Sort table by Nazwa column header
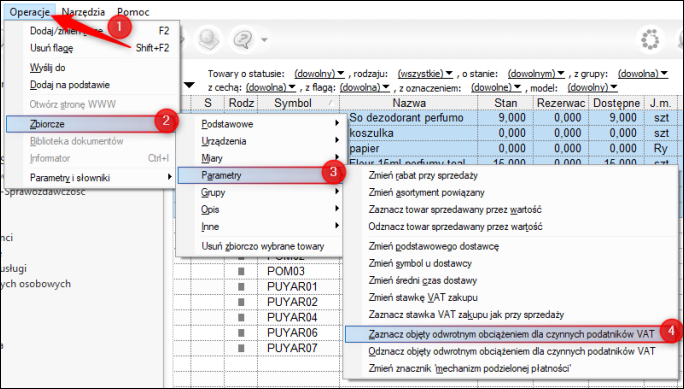Screen dimensions: 684x389 click(x=409, y=103)
